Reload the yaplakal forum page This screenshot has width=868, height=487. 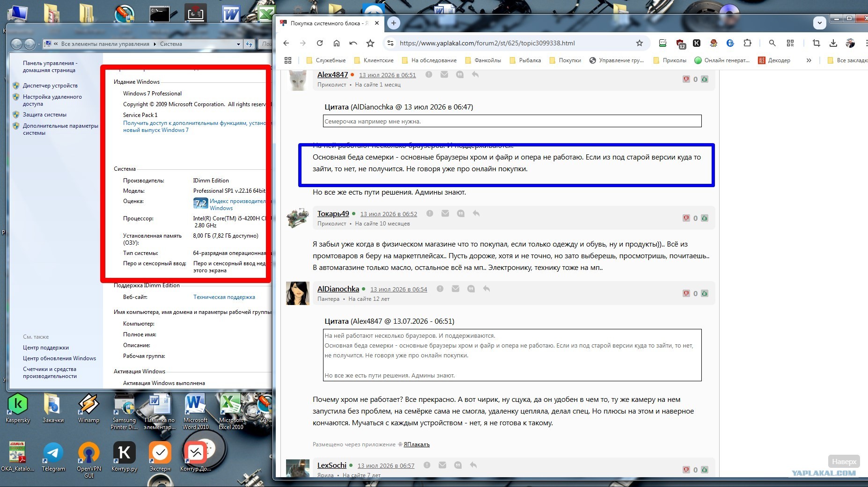(320, 43)
